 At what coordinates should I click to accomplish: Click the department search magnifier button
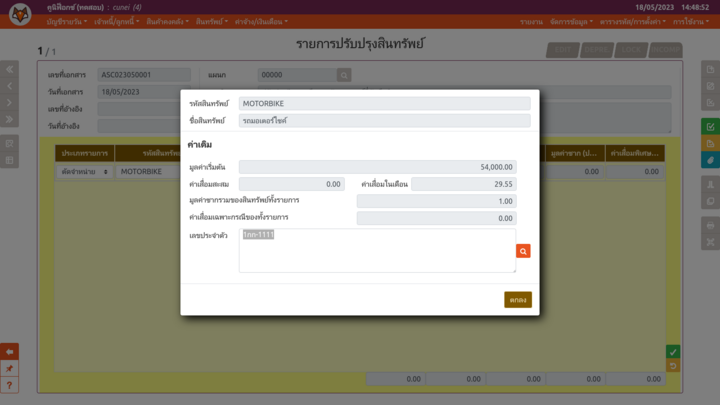(344, 75)
